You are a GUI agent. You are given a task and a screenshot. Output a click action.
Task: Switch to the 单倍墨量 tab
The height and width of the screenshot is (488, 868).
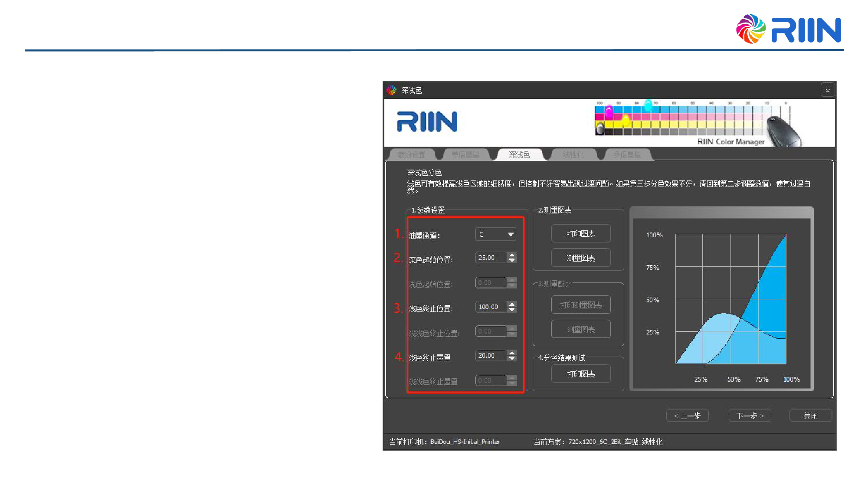465,154
